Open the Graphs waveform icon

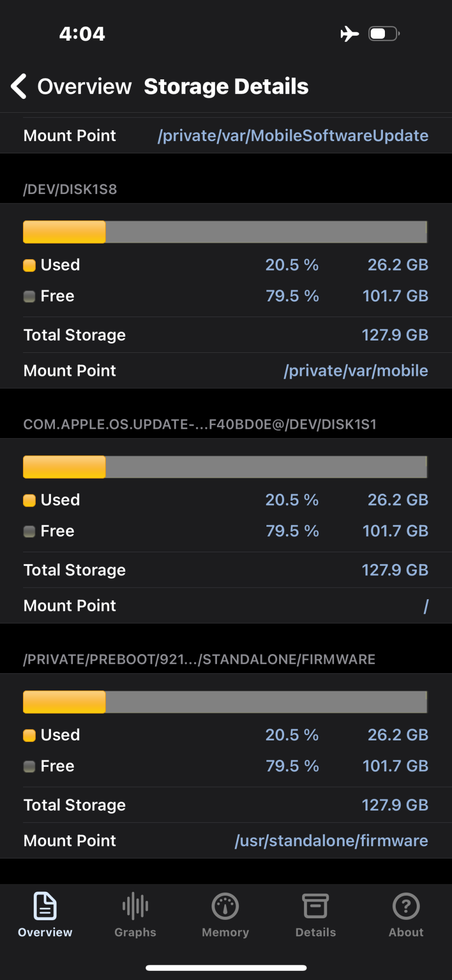pyautogui.click(x=135, y=906)
